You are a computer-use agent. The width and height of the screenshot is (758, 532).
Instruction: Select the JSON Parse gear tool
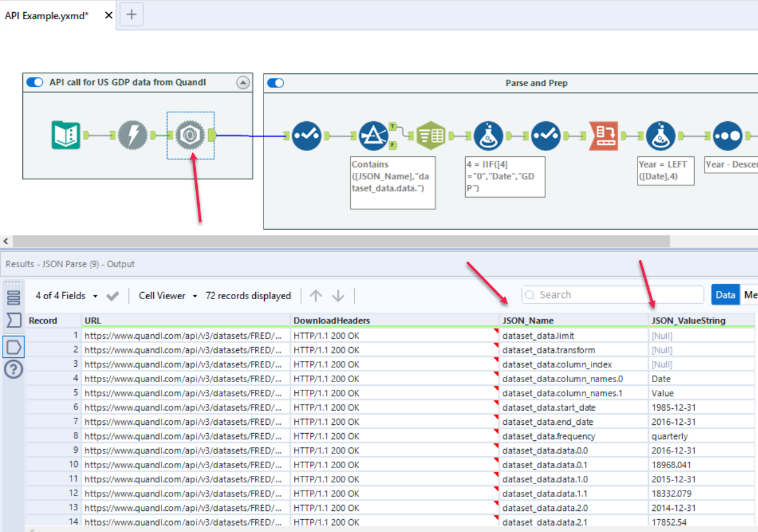click(x=191, y=135)
